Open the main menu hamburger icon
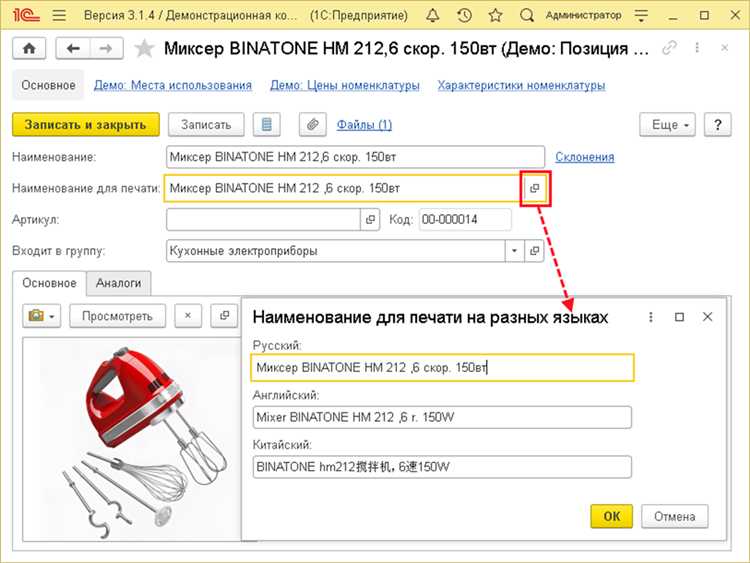The width and height of the screenshot is (750, 563). [x=59, y=15]
